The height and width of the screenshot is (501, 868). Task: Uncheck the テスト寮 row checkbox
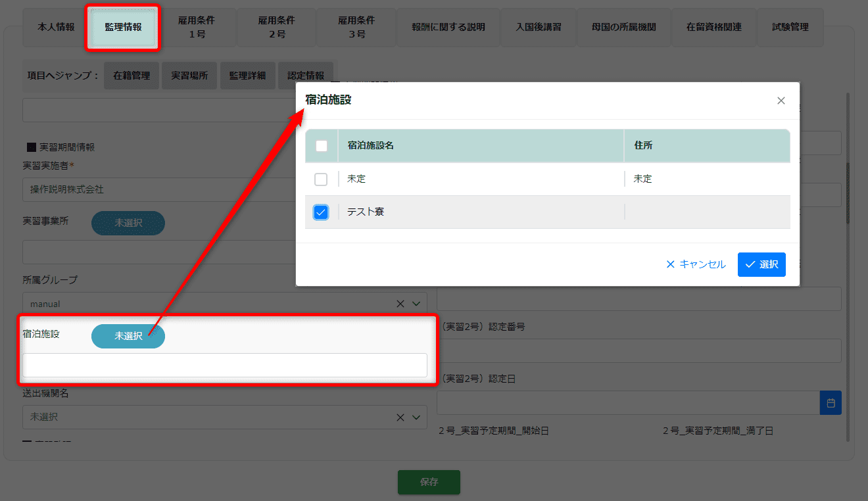(x=321, y=212)
